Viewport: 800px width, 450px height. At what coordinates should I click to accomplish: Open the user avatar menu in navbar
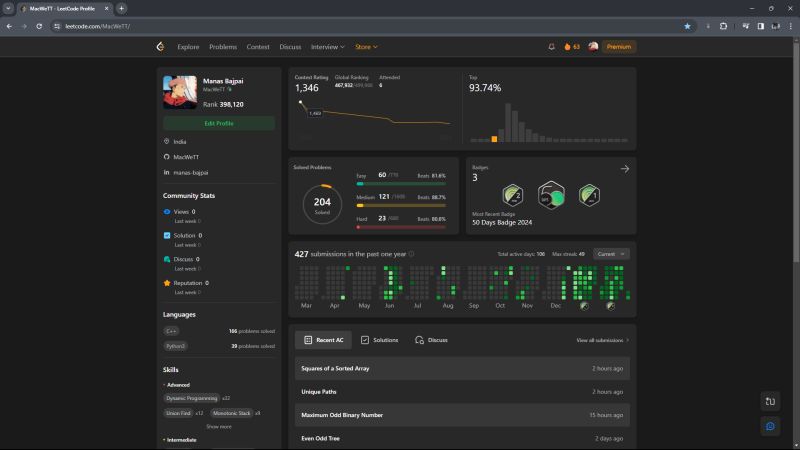tap(593, 46)
